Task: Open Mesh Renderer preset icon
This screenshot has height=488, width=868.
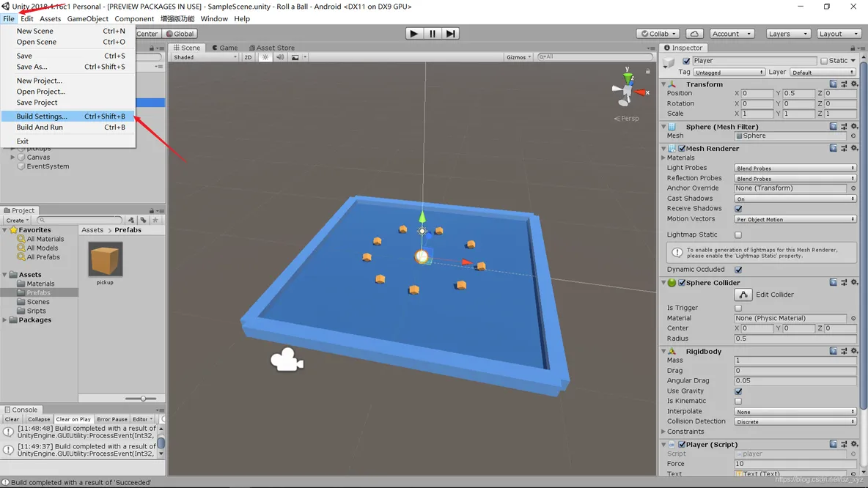Action: [845, 148]
